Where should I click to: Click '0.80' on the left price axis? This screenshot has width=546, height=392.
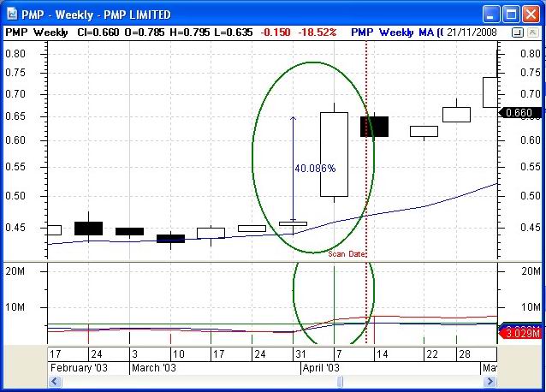point(15,54)
